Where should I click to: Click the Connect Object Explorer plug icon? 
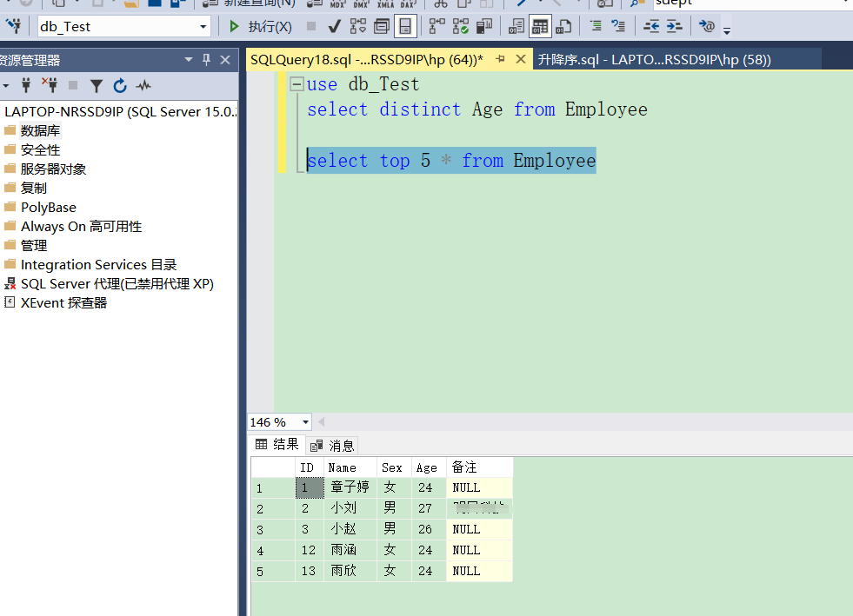click(x=25, y=85)
